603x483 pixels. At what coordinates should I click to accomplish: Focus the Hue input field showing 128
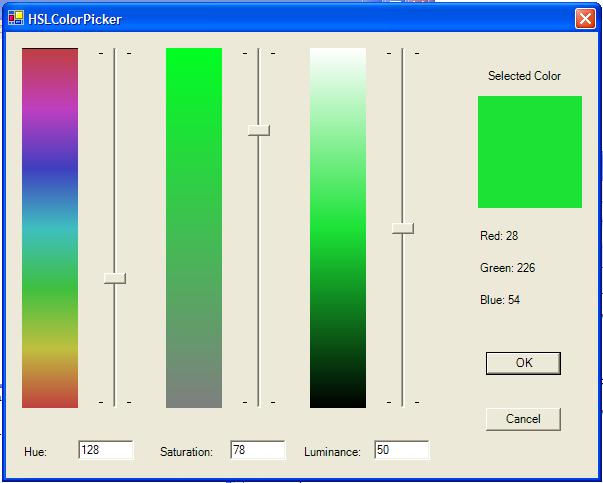tap(106, 450)
